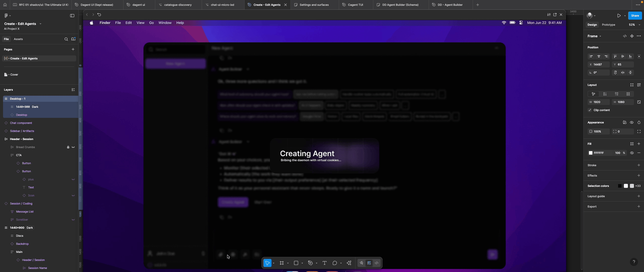The image size is (644, 272).
Task: Collapse all layers icon in Layers header
Action: pos(73,90)
